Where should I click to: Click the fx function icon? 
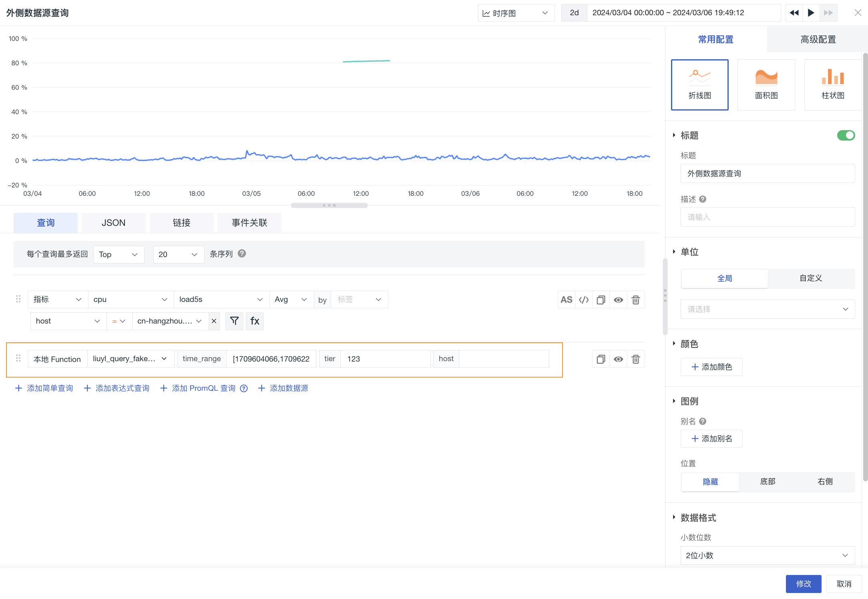pos(255,321)
